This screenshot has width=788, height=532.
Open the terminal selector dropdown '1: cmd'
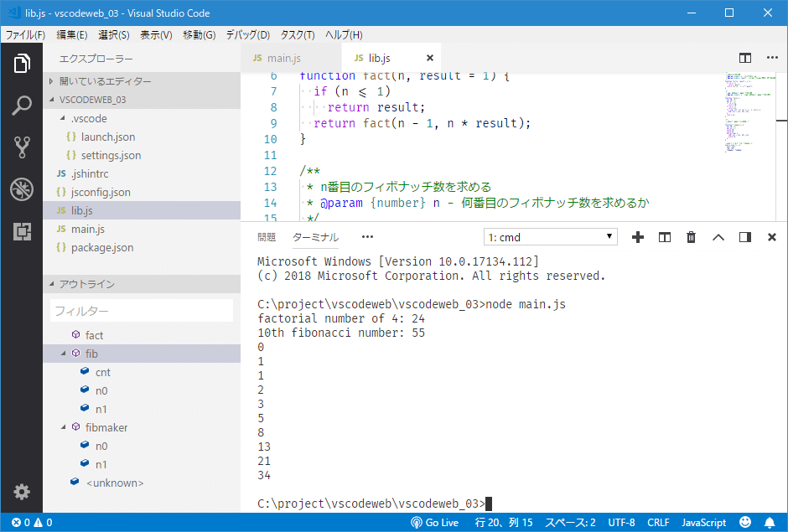click(x=550, y=237)
